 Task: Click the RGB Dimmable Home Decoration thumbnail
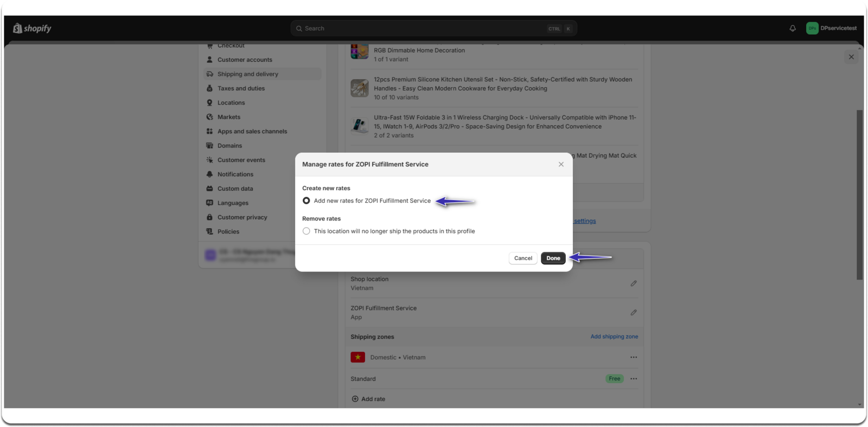pyautogui.click(x=359, y=51)
